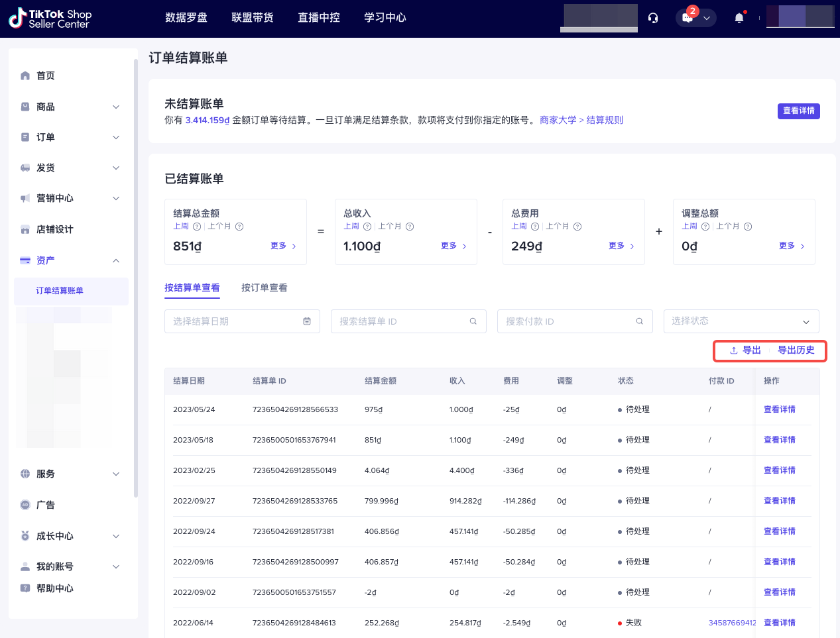840x638 pixels.
Task: Click the search icon in settlement ID field
Action: [x=473, y=321]
